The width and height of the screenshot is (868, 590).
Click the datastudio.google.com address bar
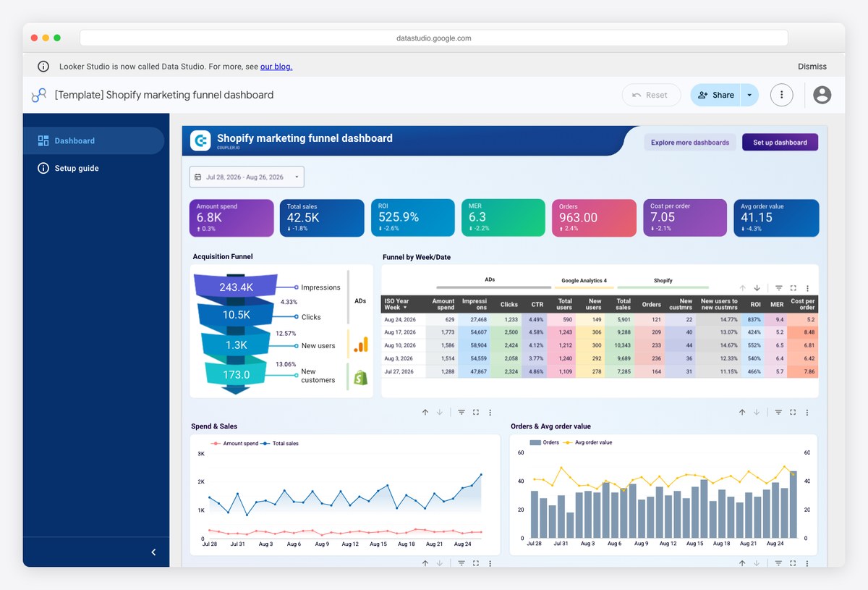(x=434, y=38)
